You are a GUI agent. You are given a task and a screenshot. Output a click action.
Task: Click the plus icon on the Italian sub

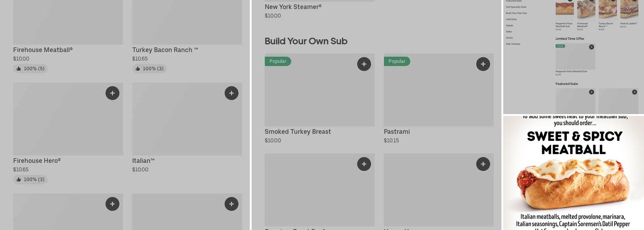pyautogui.click(x=231, y=93)
